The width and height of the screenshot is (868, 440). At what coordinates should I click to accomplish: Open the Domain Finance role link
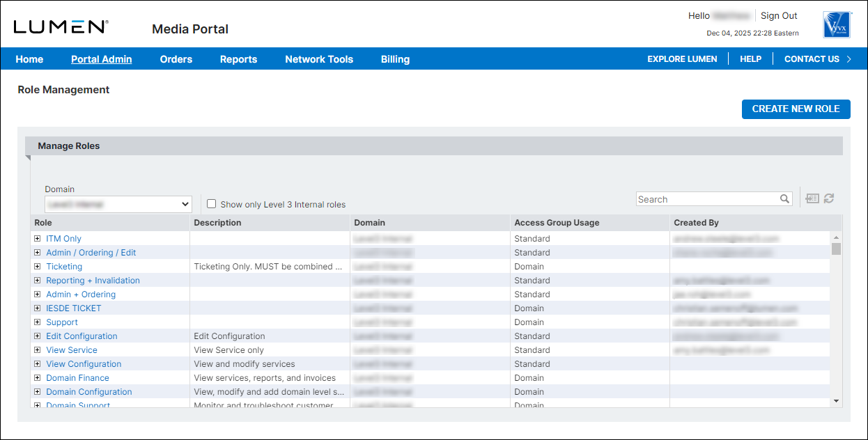(77, 378)
